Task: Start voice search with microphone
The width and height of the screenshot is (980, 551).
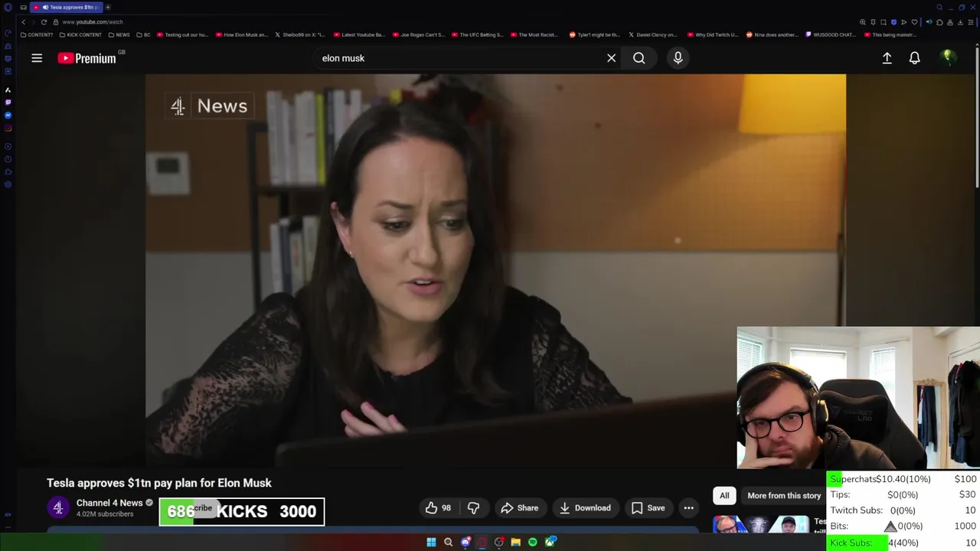Action: (x=678, y=58)
